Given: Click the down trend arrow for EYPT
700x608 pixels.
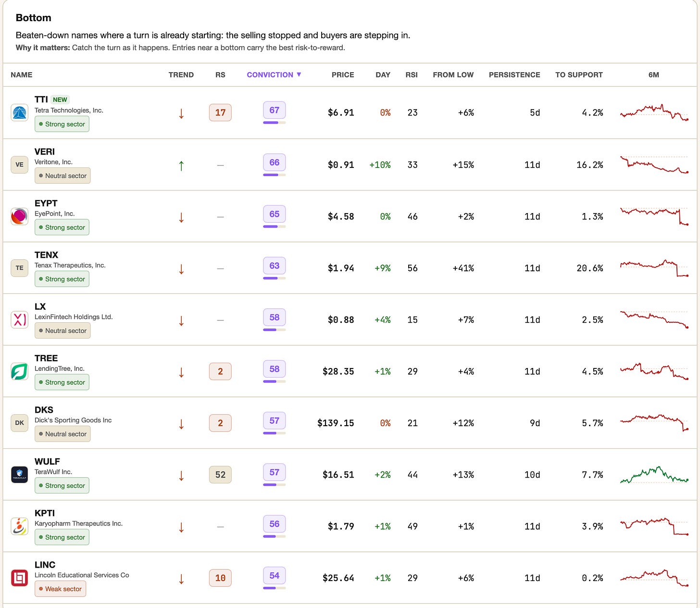Looking at the screenshot, I should point(181,217).
